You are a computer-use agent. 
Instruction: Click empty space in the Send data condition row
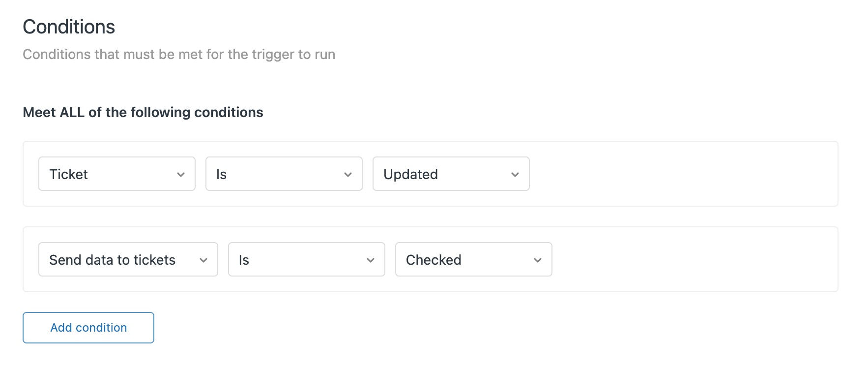[693, 259]
